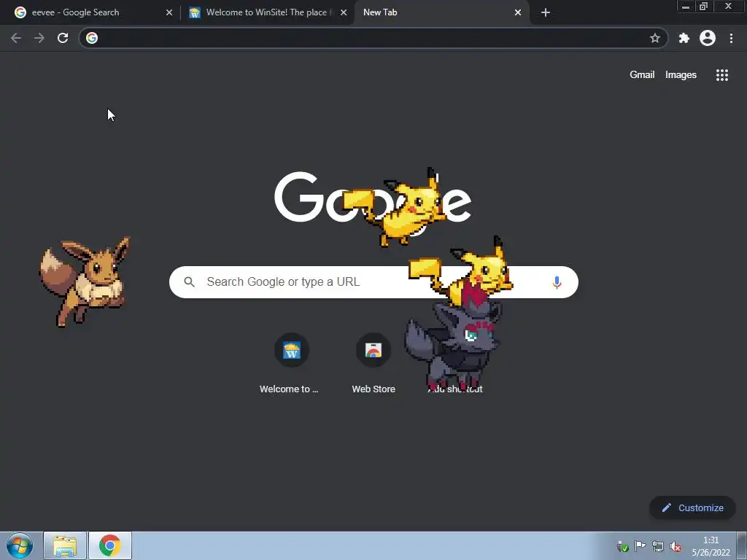Open a new tab with plus button
The height and width of the screenshot is (560, 747).
[x=546, y=12]
